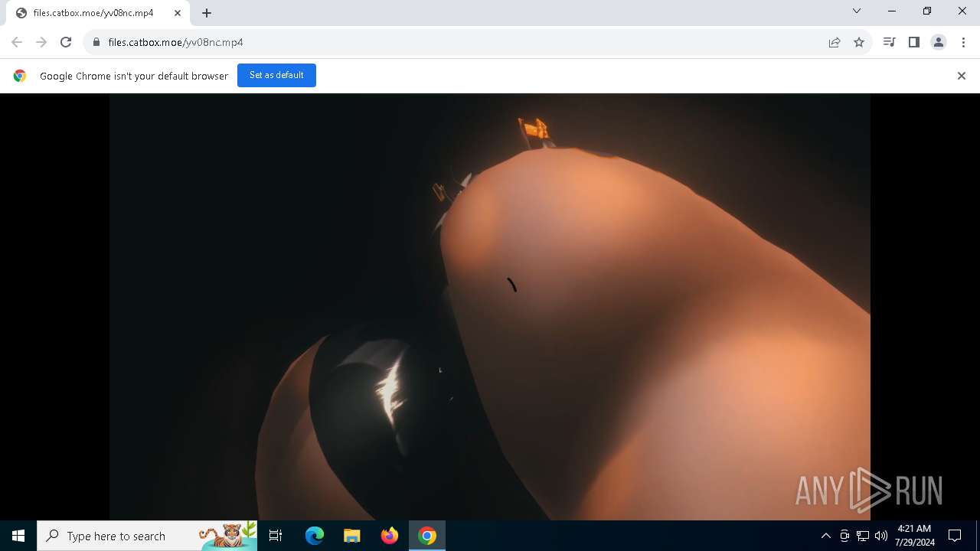980x551 pixels.
Task: Open the media control icon in the toolbar
Action: [x=889, y=42]
